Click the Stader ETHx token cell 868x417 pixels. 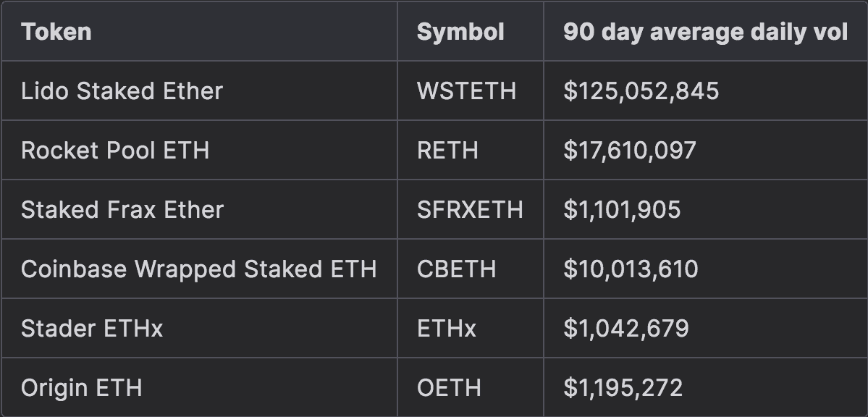tap(92, 329)
